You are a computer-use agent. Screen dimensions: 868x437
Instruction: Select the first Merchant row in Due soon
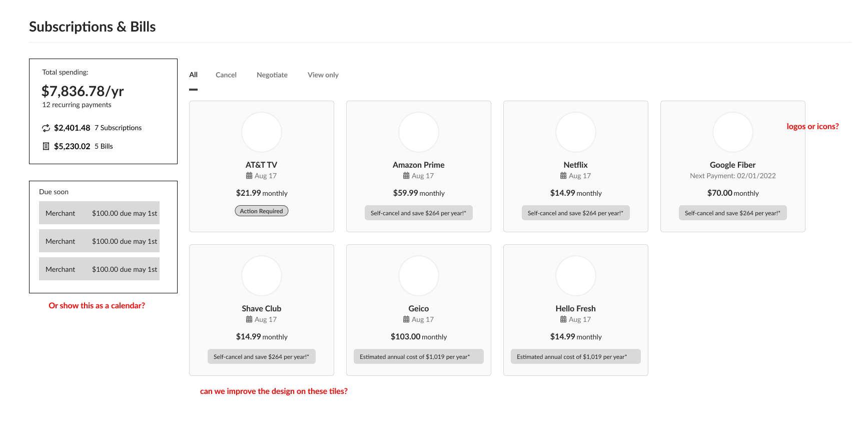[99, 213]
